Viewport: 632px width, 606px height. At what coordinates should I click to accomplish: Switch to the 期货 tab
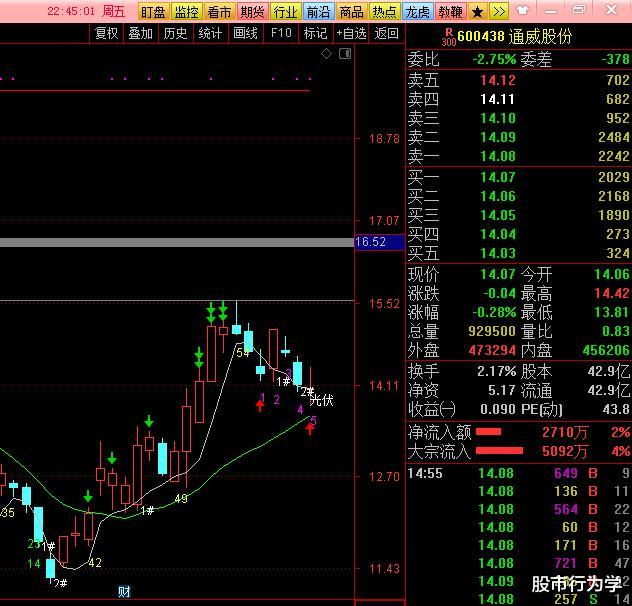pos(253,12)
